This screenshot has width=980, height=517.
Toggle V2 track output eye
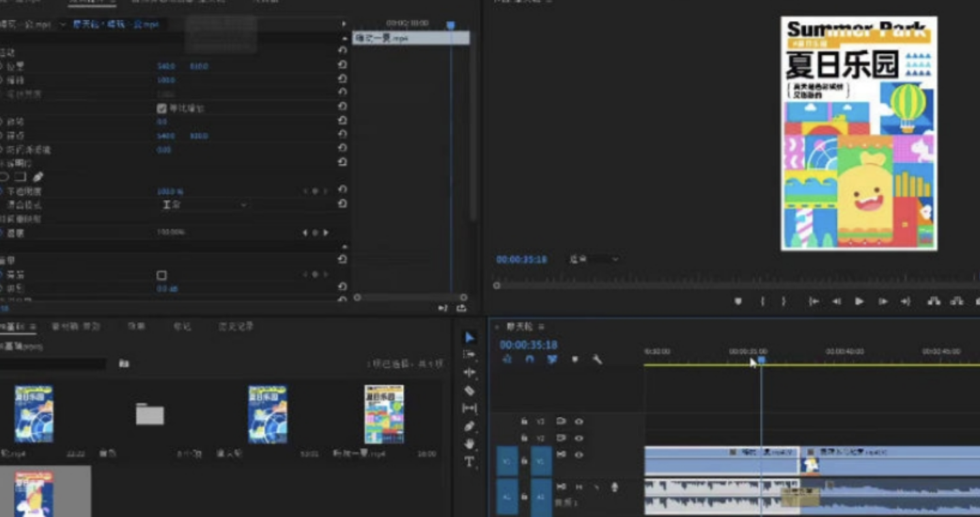(x=579, y=438)
